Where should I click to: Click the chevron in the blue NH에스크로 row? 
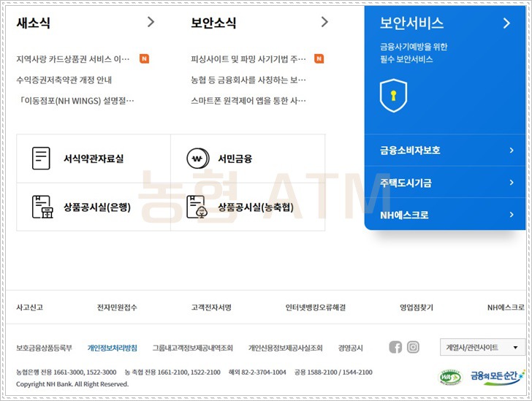click(512, 215)
